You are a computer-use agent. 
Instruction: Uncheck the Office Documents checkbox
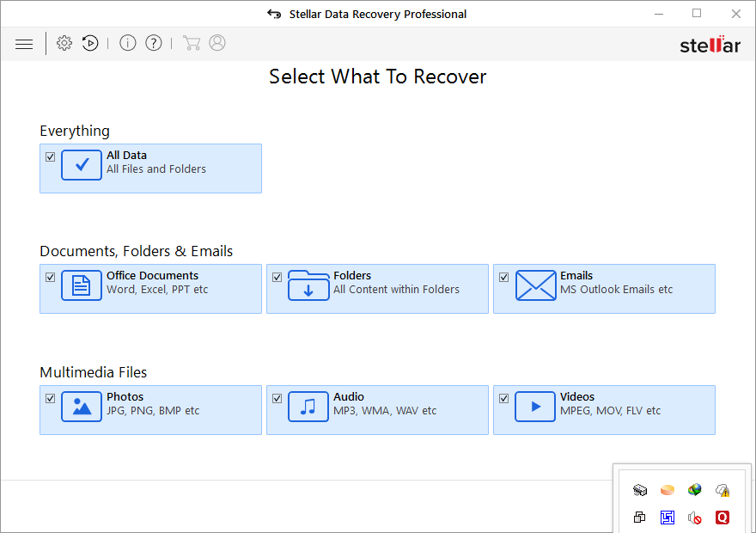(50, 278)
